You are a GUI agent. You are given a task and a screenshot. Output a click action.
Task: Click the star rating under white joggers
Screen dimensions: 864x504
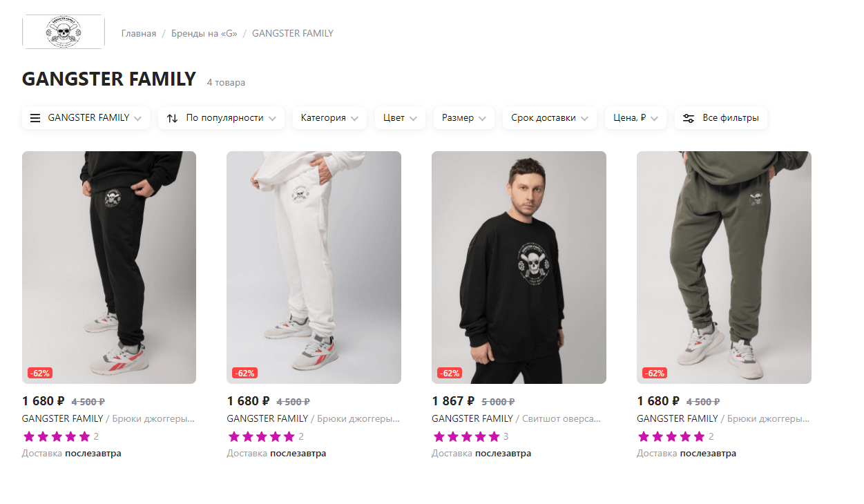tap(262, 436)
